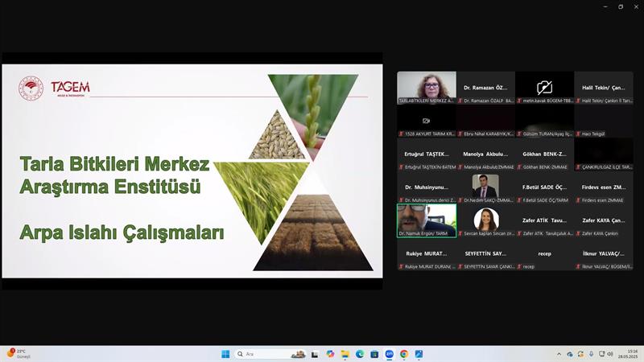Click the camera-off icon on metin.kavak's tile
The width and height of the screenshot is (644, 362).
[x=544, y=87]
